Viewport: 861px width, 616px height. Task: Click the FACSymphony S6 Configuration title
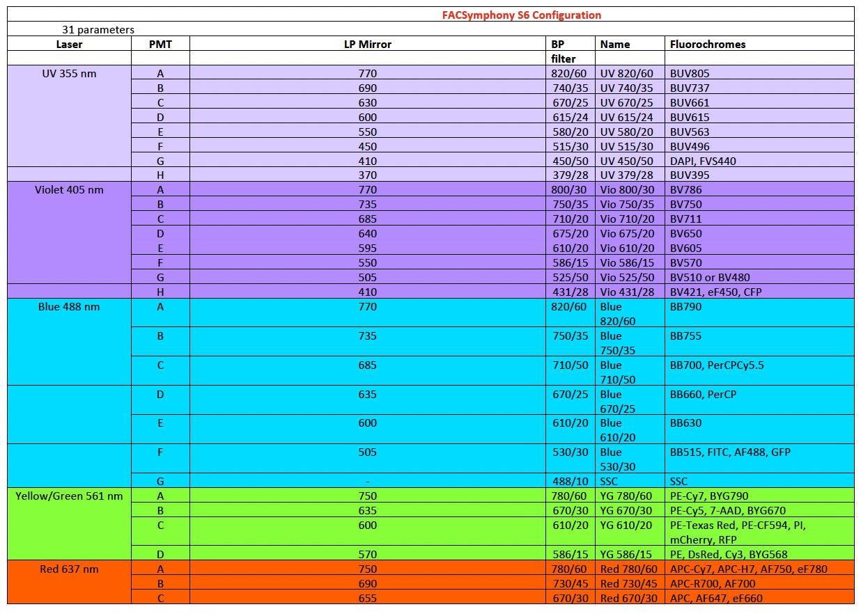click(521, 15)
